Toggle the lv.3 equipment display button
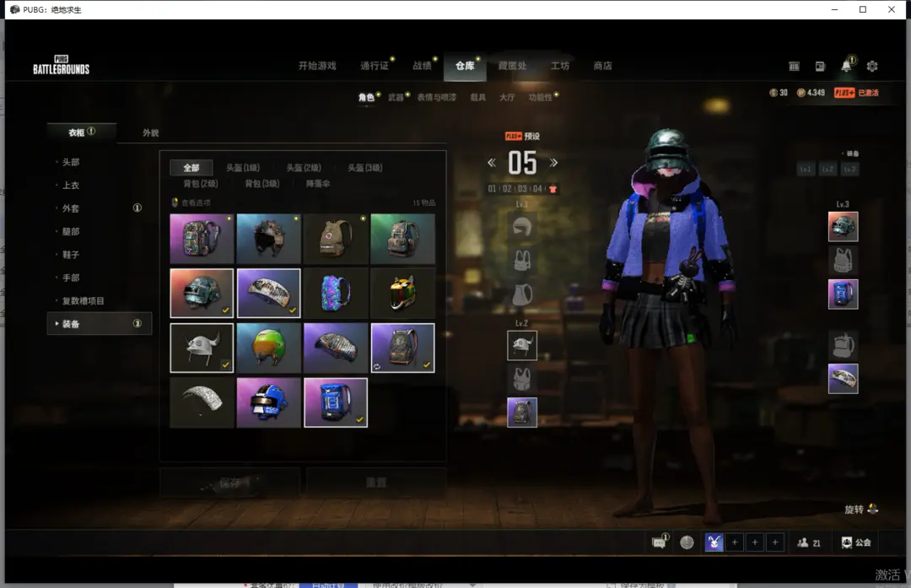This screenshot has height=588, width=911. [x=849, y=169]
